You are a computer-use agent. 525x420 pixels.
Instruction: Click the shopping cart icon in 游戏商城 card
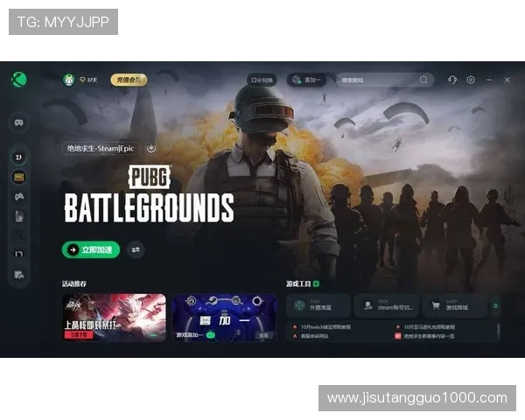(x=436, y=305)
